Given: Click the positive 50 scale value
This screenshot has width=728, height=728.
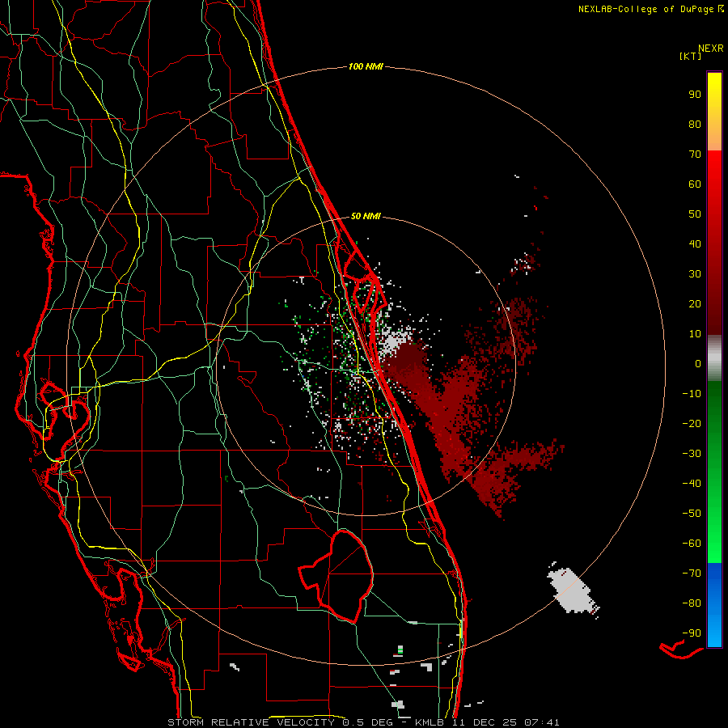Looking at the screenshot, I should [695, 214].
